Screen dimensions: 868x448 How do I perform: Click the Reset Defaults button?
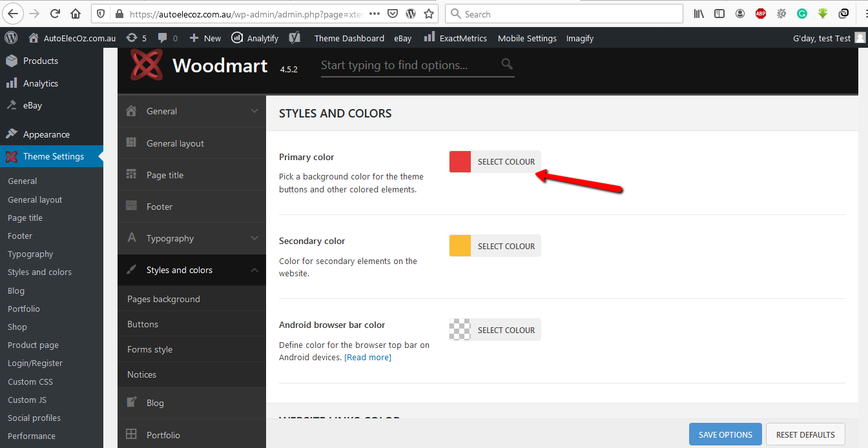pos(805,434)
